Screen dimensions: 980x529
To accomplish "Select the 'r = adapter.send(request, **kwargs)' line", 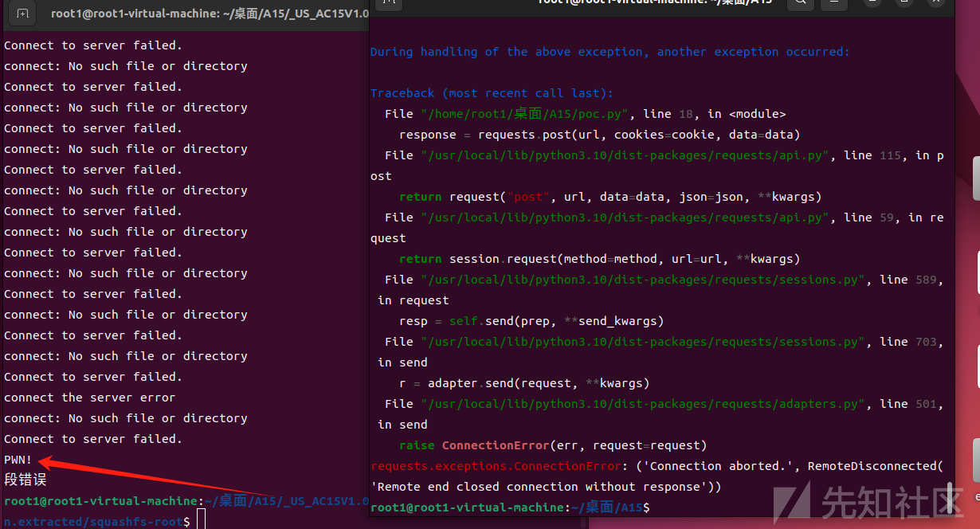I will (x=524, y=383).
